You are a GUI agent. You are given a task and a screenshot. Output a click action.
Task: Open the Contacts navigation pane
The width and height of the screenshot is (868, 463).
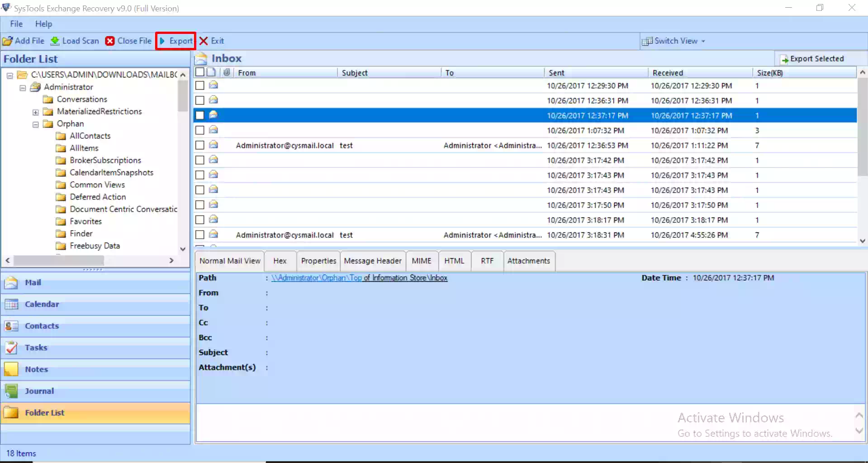95,326
